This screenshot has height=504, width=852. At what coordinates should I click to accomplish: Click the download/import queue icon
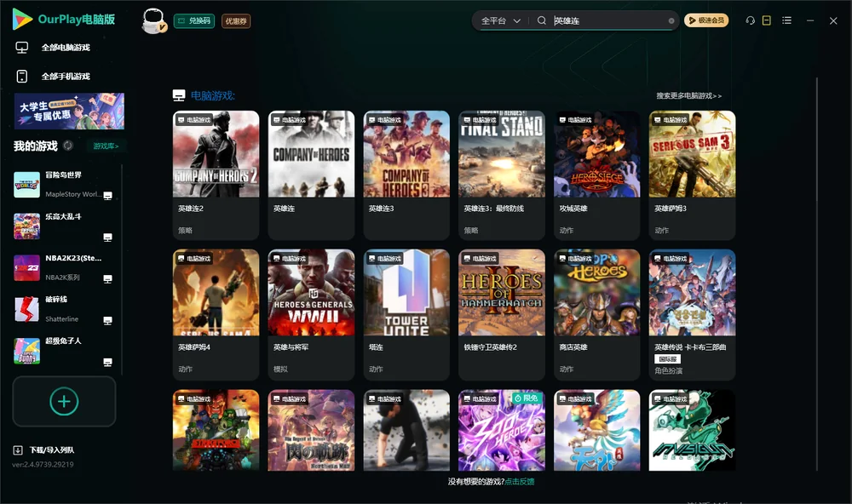18,450
